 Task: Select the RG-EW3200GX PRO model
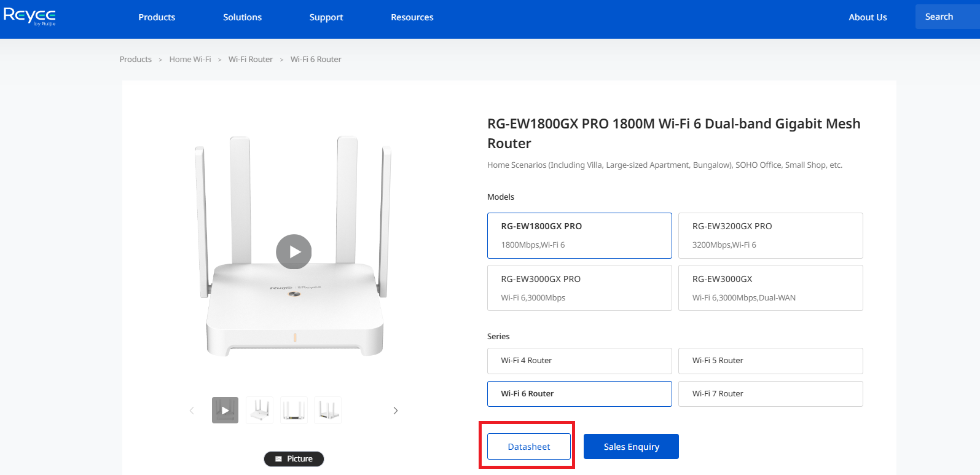770,235
